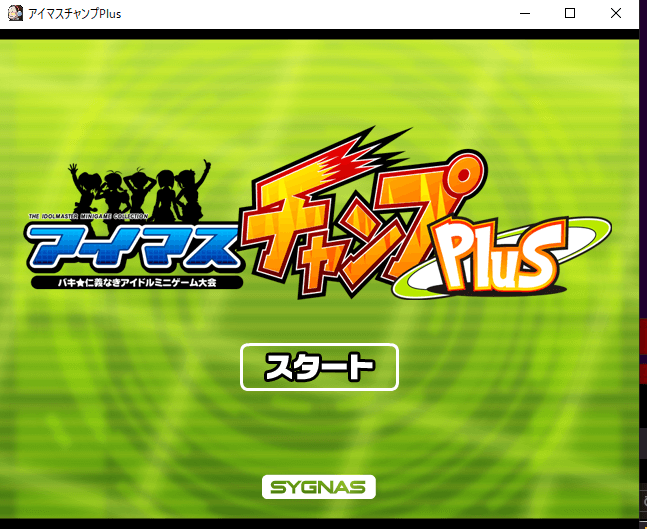Click THE IDOLMASTER MINIGAME COLLECTION tagline text

coord(88,215)
